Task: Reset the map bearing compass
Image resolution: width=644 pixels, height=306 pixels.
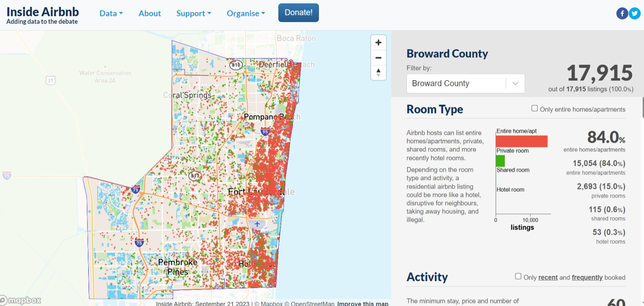Action: coord(378,73)
